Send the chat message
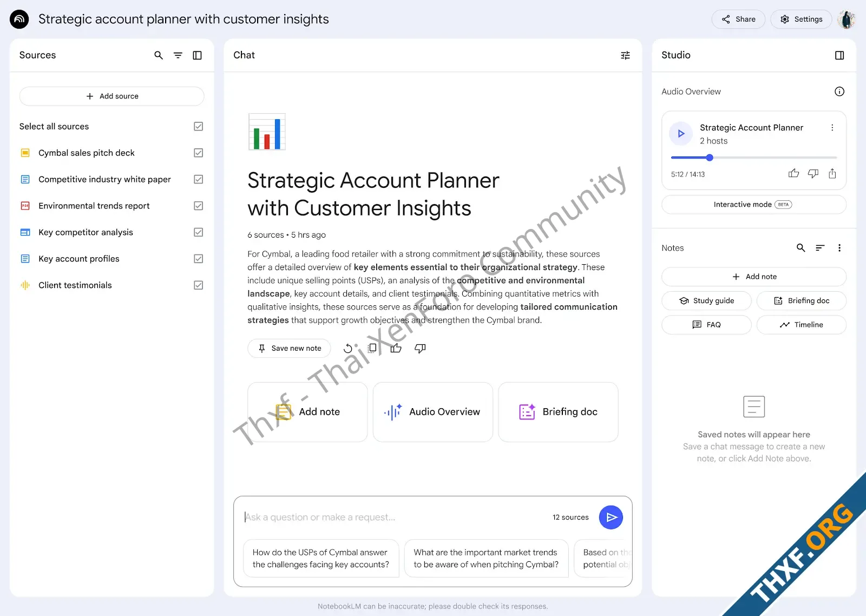Viewport: 866px width, 616px height. (611, 517)
